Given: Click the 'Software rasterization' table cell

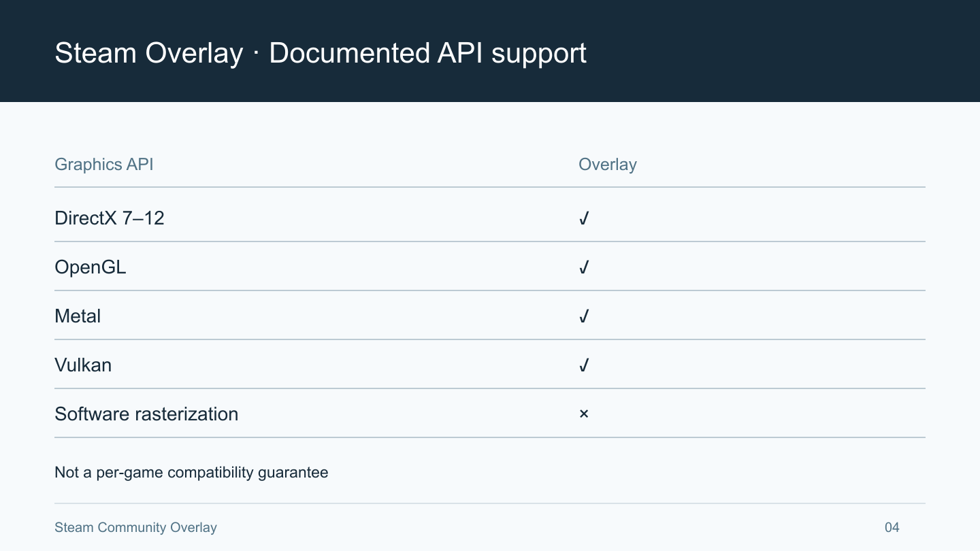Looking at the screenshot, I should coord(146,414).
